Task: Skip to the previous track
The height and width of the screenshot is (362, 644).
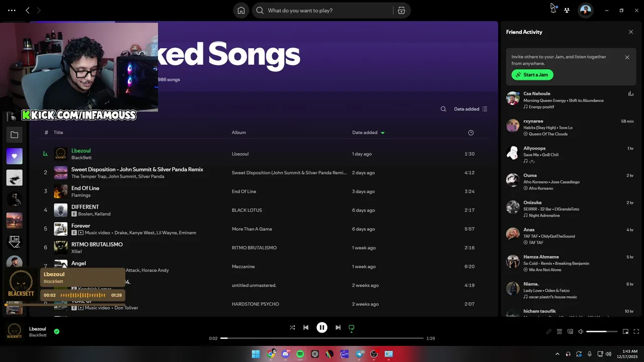Action: point(306,327)
